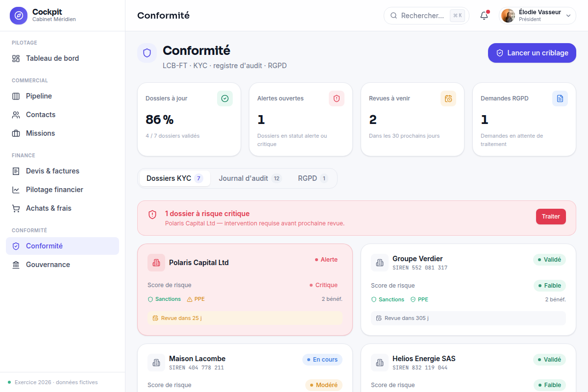
Task: Select Conformité in the sidebar
Action: click(62, 246)
